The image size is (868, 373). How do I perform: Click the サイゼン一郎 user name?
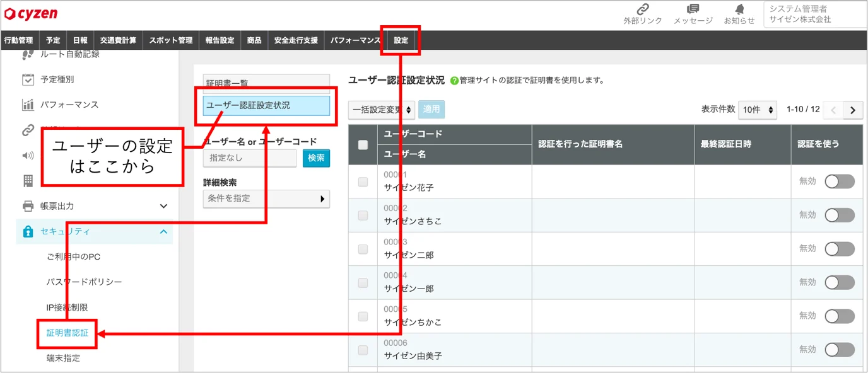point(409,289)
